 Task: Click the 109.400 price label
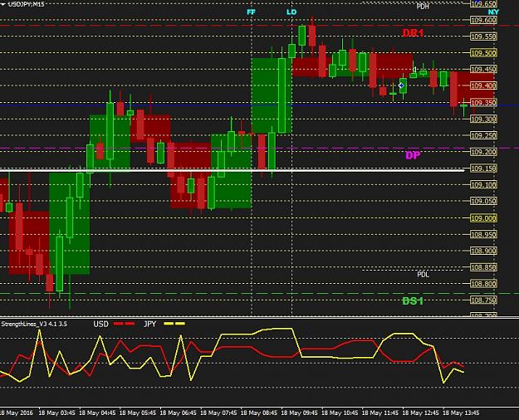[483, 85]
